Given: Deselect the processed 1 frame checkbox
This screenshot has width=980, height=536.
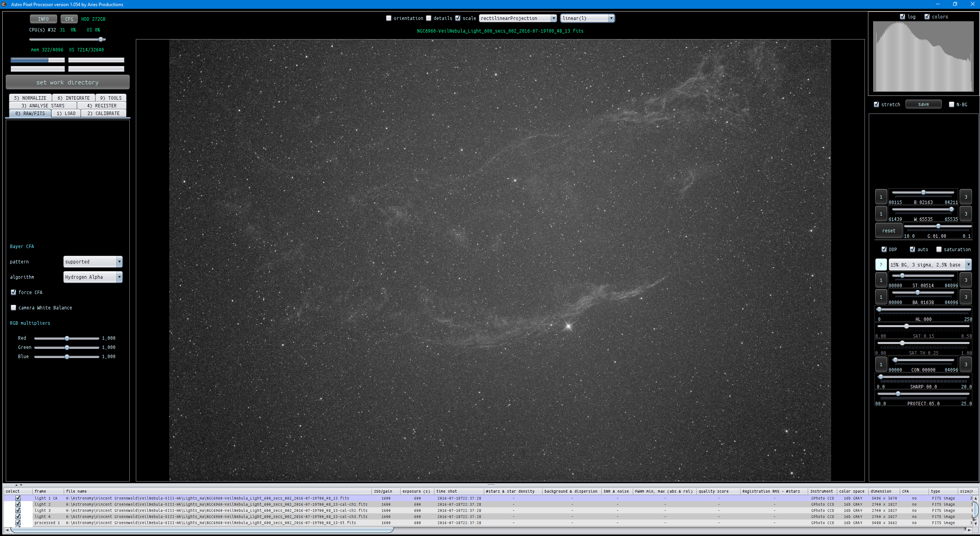Looking at the screenshot, I should (x=18, y=523).
